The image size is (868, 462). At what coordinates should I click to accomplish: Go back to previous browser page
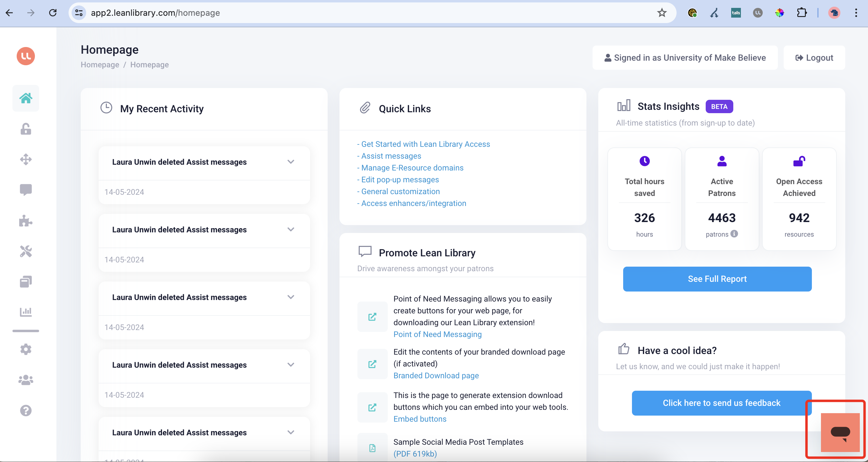point(9,13)
